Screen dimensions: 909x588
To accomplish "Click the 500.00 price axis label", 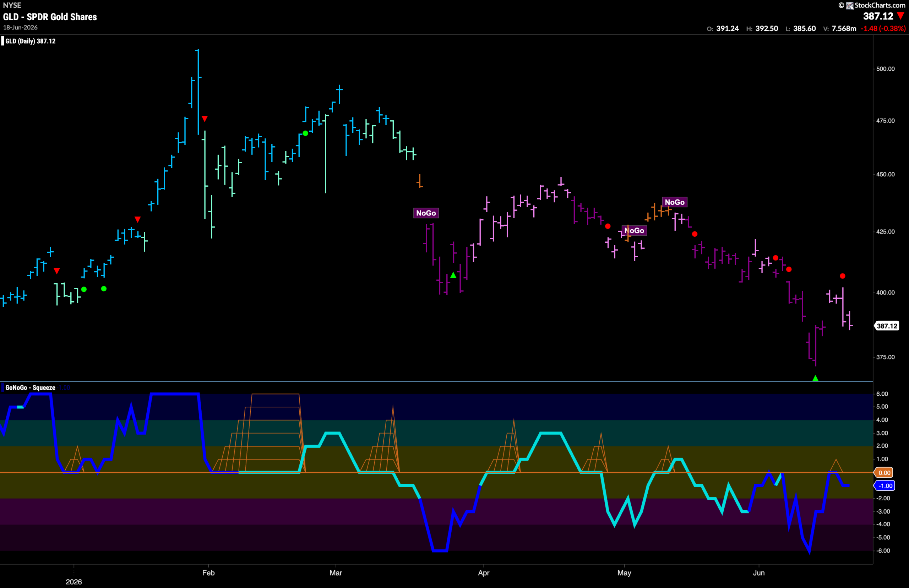I will [885, 69].
